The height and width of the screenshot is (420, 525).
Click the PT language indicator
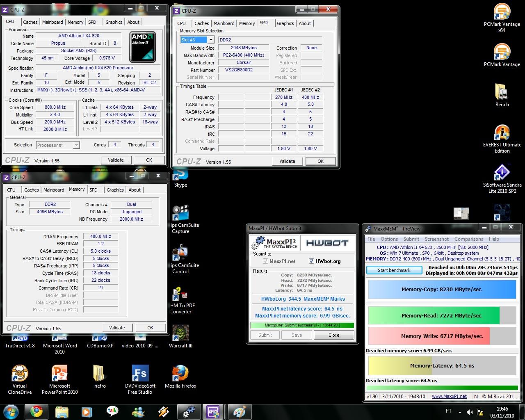449,411
